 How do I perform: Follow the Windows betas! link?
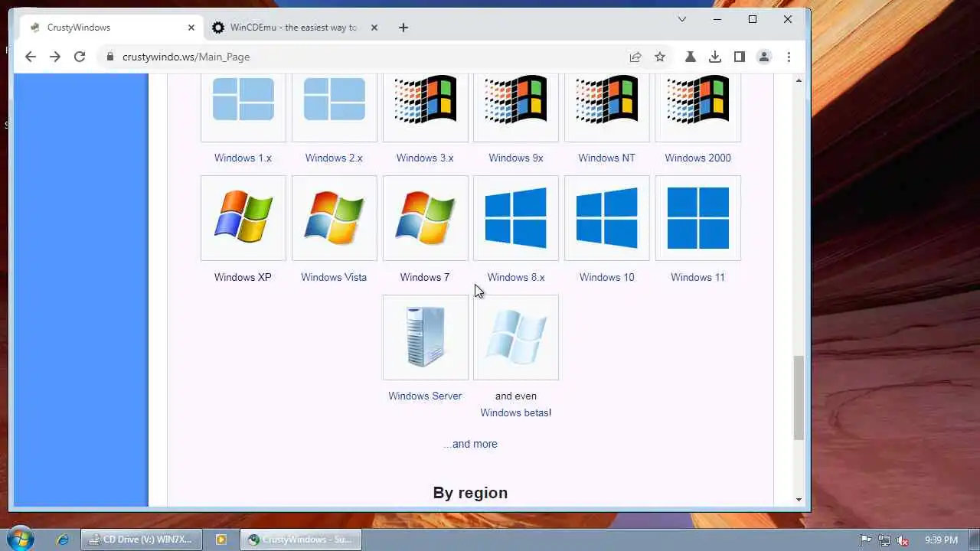[x=516, y=412]
